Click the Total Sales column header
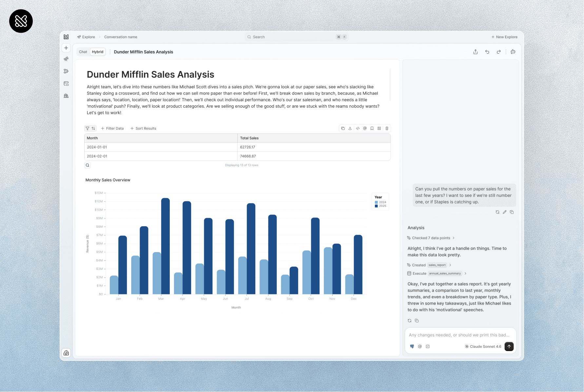 pos(314,138)
